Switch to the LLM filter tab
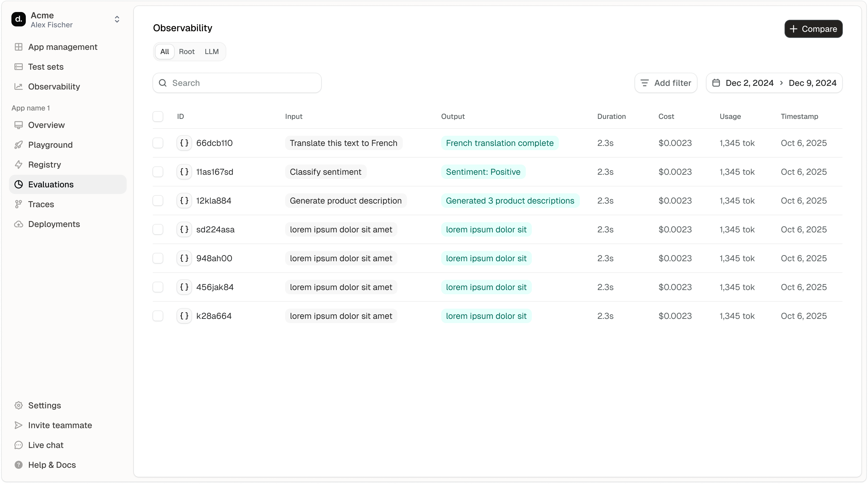Screen dimensions: 868x484 point(211,52)
